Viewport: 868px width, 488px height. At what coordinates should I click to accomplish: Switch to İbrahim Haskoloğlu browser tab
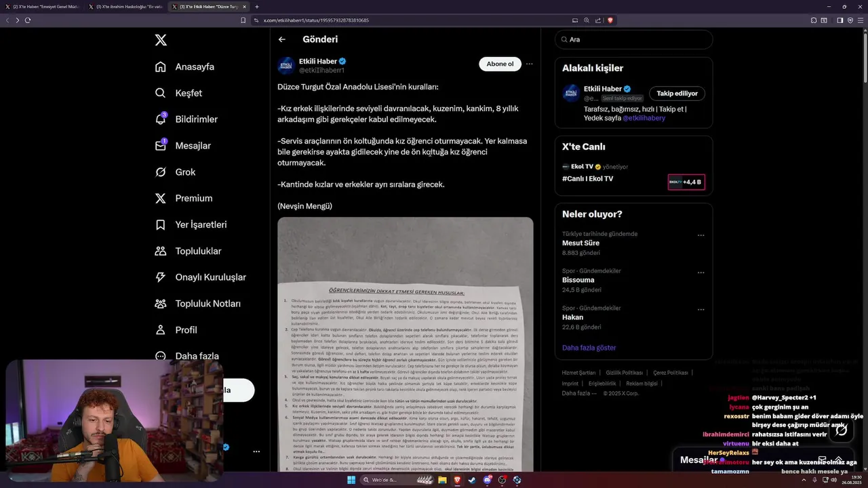coord(125,7)
